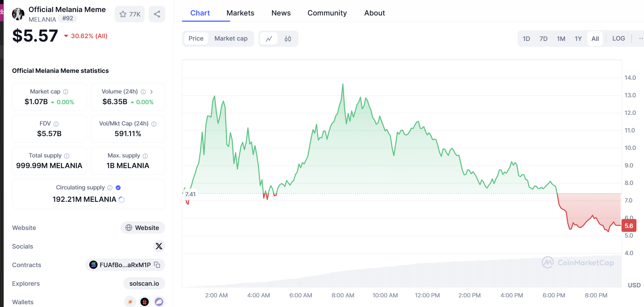644x307 pixels.
Task: Click the $6.35B volume value
Action: pos(115,102)
